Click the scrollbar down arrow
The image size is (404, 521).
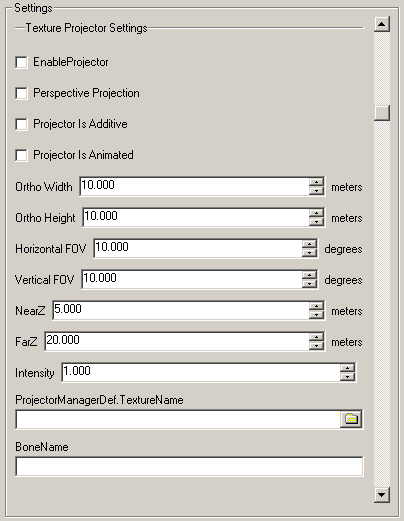pos(382,494)
